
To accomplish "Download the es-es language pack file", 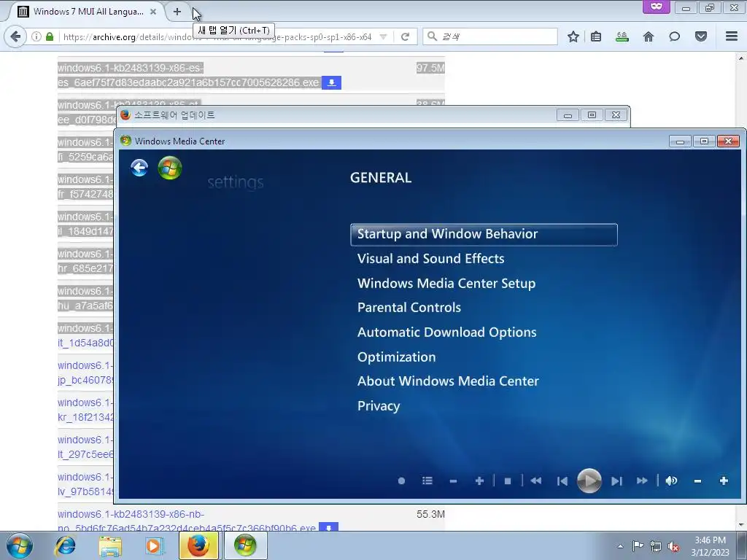I will click(332, 83).
